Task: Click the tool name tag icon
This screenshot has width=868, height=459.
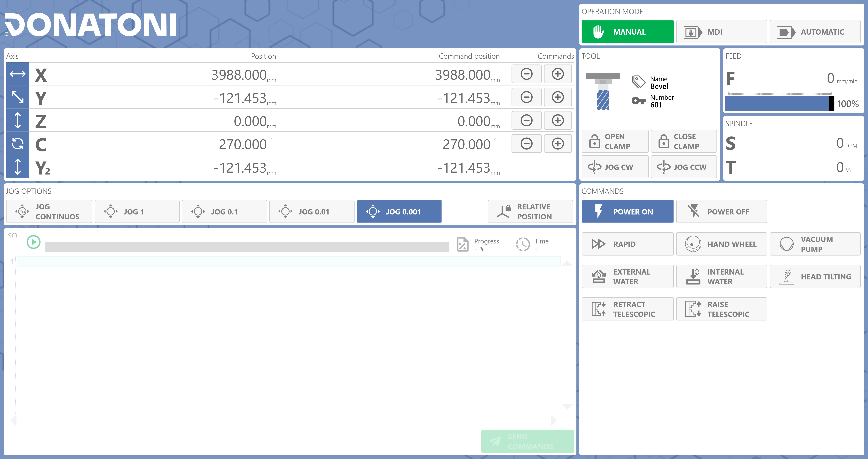Action: (x=638, y=82)
